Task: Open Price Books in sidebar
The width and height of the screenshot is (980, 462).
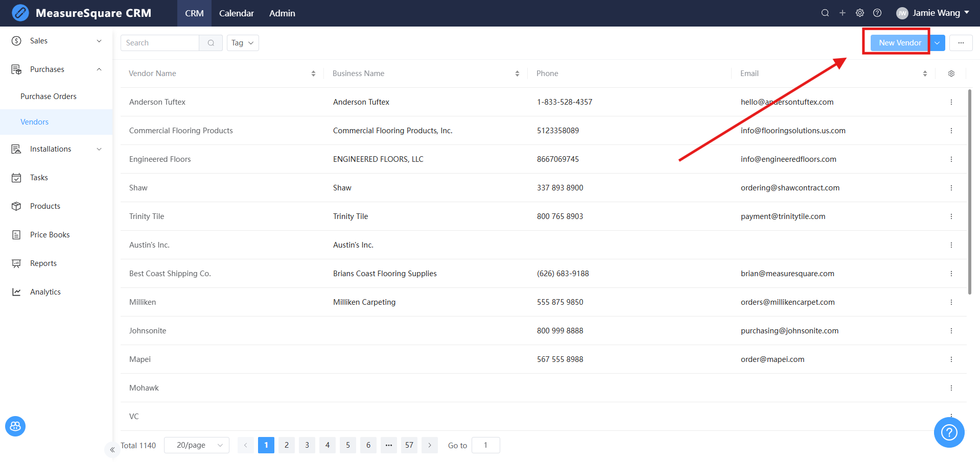Action: (56, 235)
